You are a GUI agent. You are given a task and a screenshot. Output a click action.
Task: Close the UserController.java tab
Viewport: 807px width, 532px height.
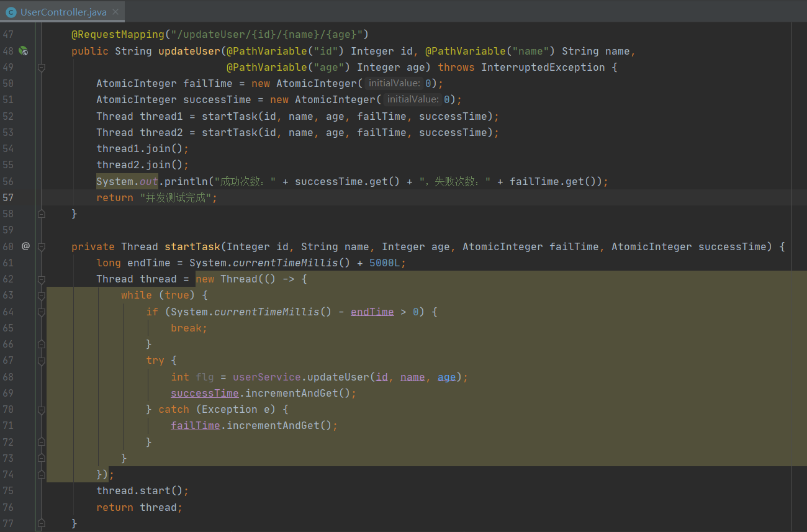[115, 12]
